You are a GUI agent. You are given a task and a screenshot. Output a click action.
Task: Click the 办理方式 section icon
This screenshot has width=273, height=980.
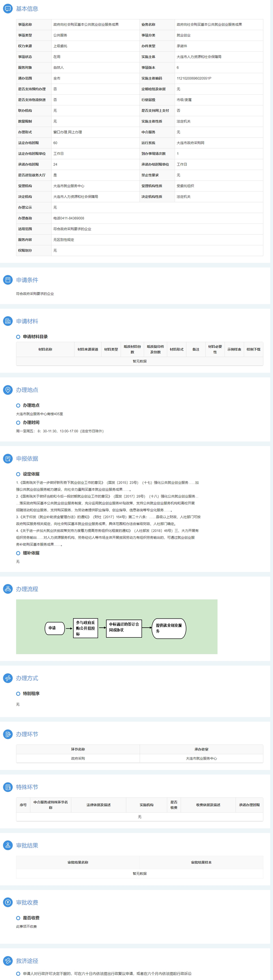pyautogui.click(x=8, y=678)
